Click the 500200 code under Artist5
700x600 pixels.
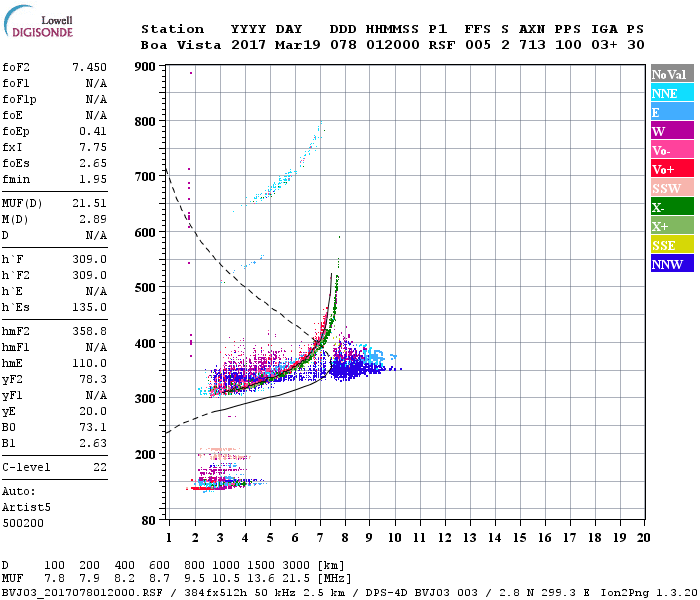(23, 523)
